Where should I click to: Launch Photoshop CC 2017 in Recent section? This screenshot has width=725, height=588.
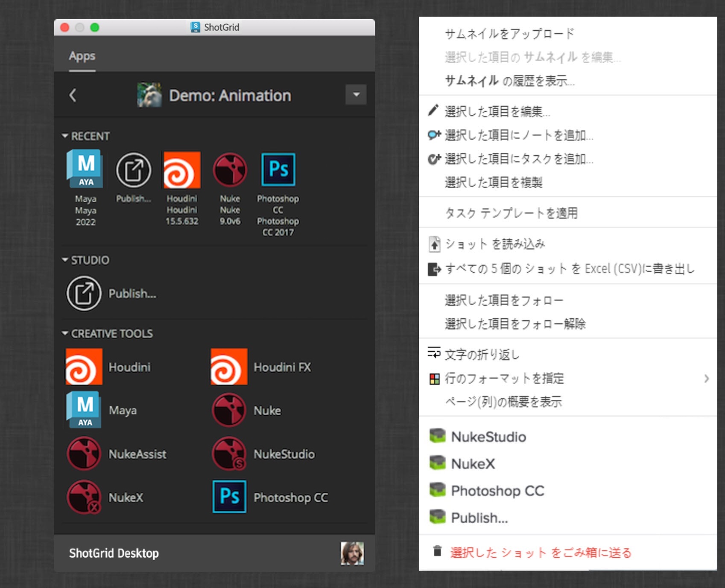[278, 169]
